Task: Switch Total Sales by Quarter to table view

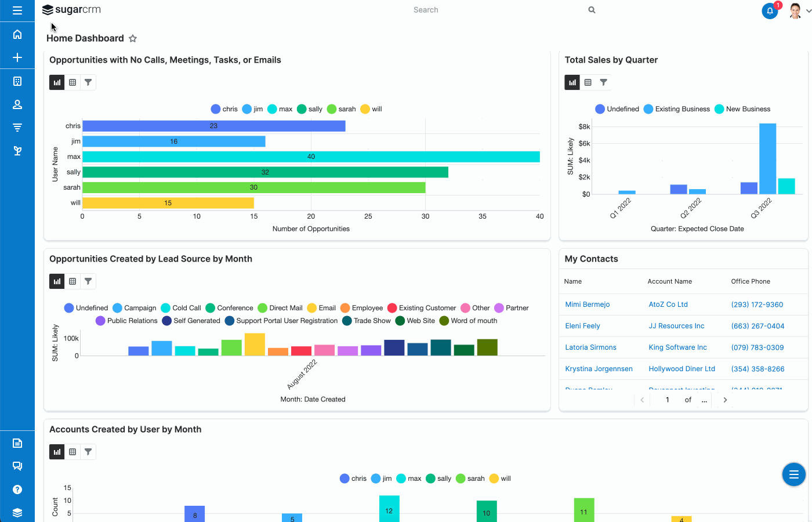Action: pyautogui.click(x=588, y=82)
